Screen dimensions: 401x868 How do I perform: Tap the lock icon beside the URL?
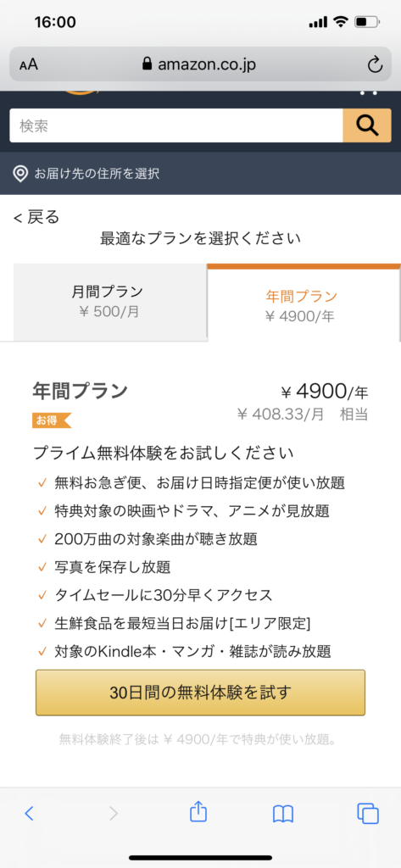pos(147,64)
